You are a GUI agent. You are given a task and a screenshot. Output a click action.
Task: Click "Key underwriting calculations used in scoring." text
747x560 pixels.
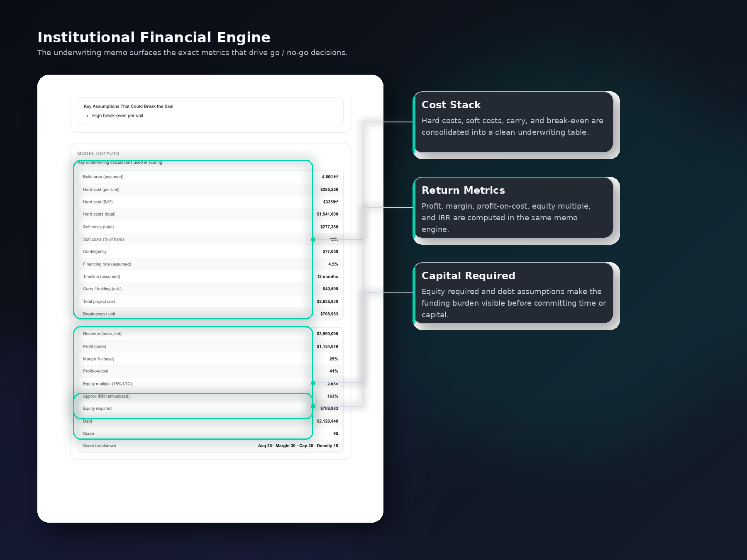pyautogui.click(x=120, y=162)
